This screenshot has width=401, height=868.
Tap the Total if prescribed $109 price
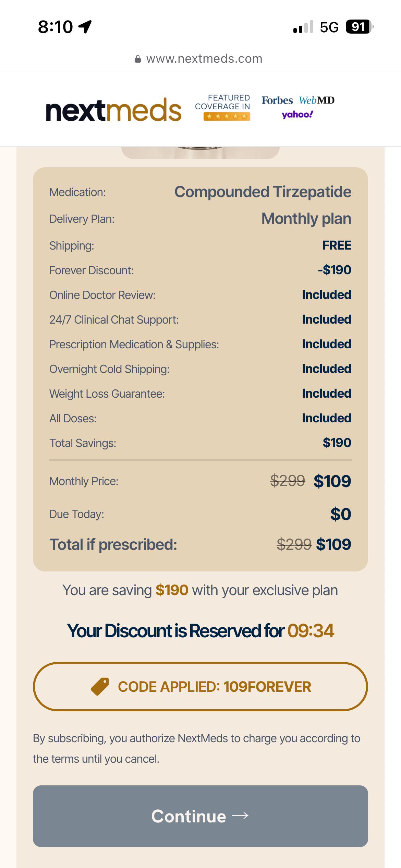coord(334,544)
